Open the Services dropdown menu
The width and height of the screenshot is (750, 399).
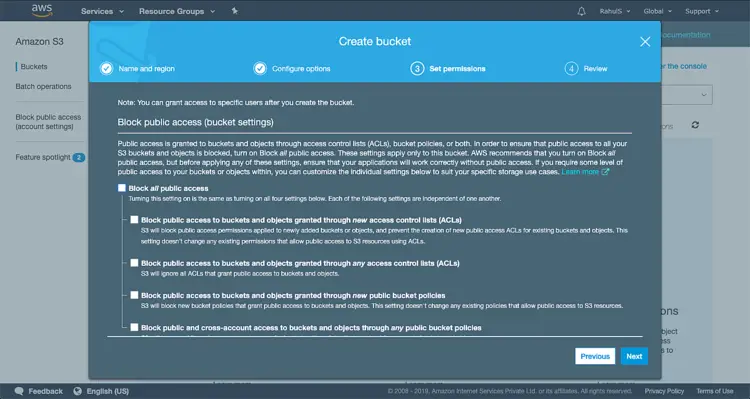point(102,11)
